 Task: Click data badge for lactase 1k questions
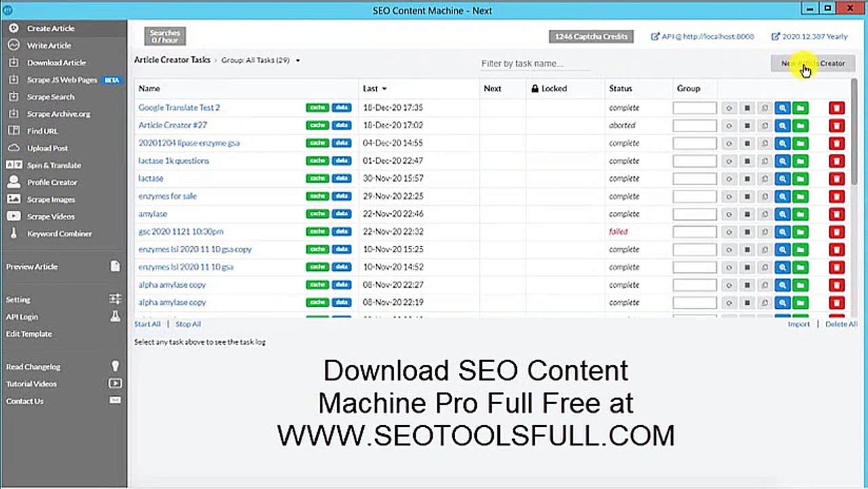[x=342, y=160]
